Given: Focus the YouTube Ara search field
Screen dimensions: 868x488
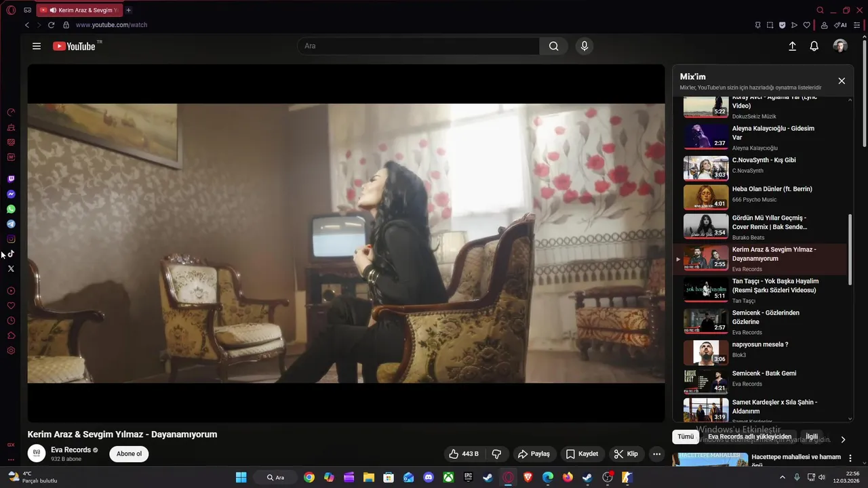Looking at the screenshot, I should tap(418, 46).
